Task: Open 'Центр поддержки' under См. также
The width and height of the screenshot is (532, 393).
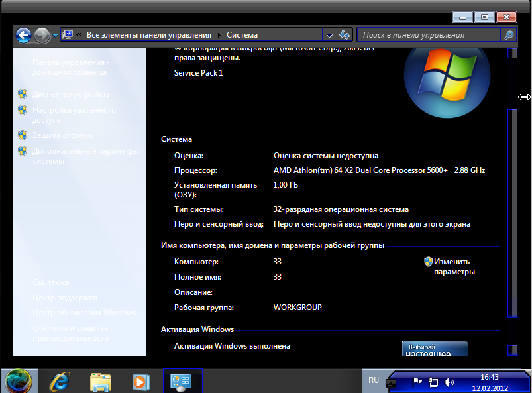Action: (65, 298)
